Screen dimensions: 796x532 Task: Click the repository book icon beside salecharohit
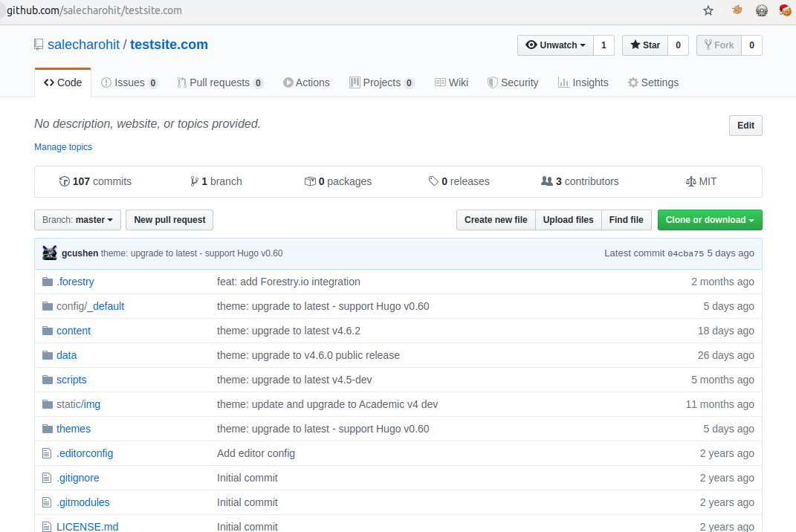coord(39,45)
